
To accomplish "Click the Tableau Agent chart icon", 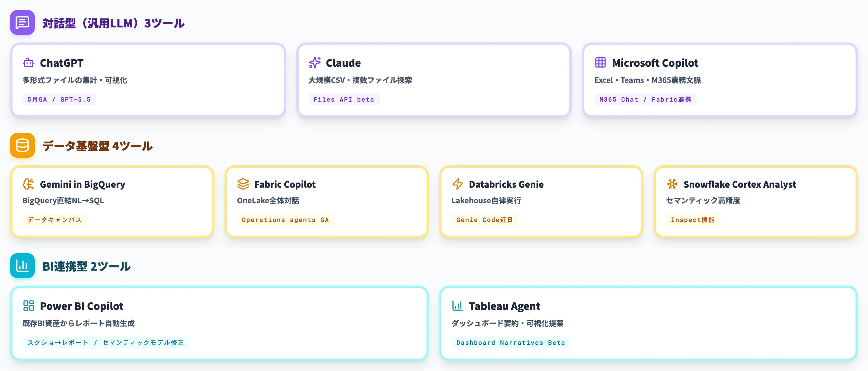I will (x=458, y=306).
